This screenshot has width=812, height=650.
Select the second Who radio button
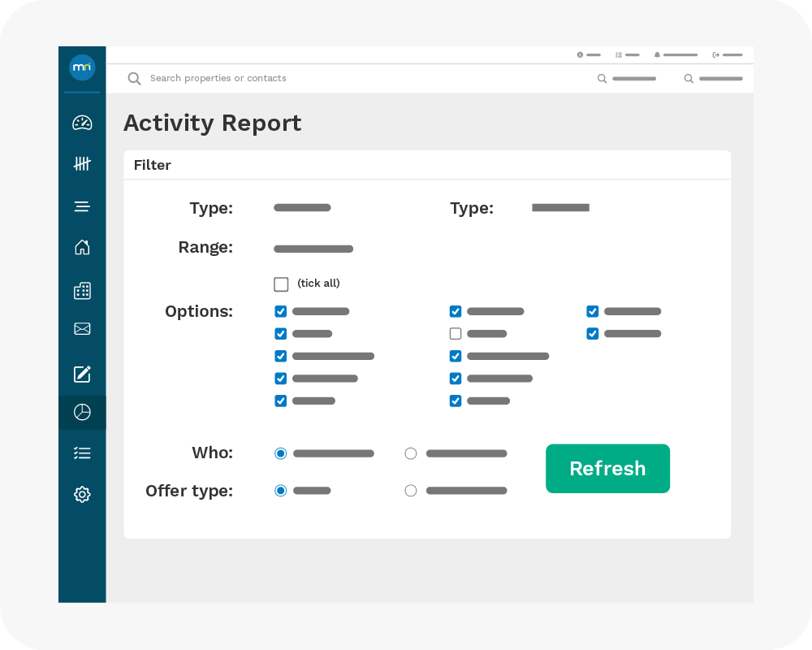[x=411, y=453]
